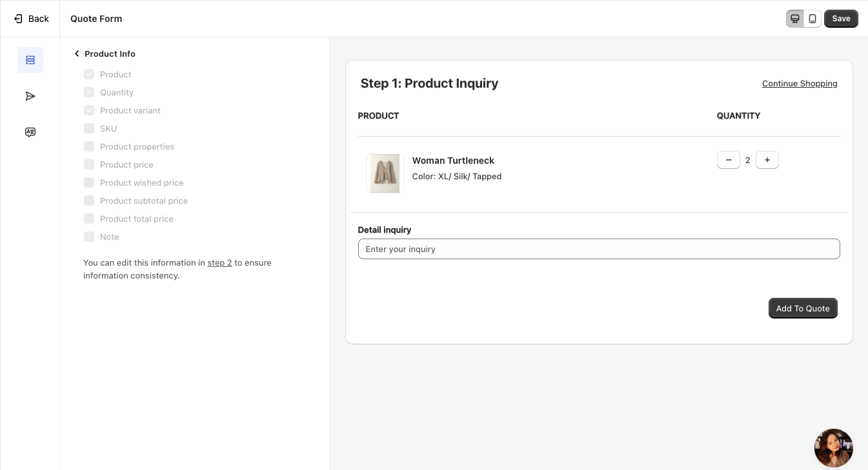Viewport: 868px width, 470px height.
Task: Toggle the Product price checkbox
Action: point(89,164)
